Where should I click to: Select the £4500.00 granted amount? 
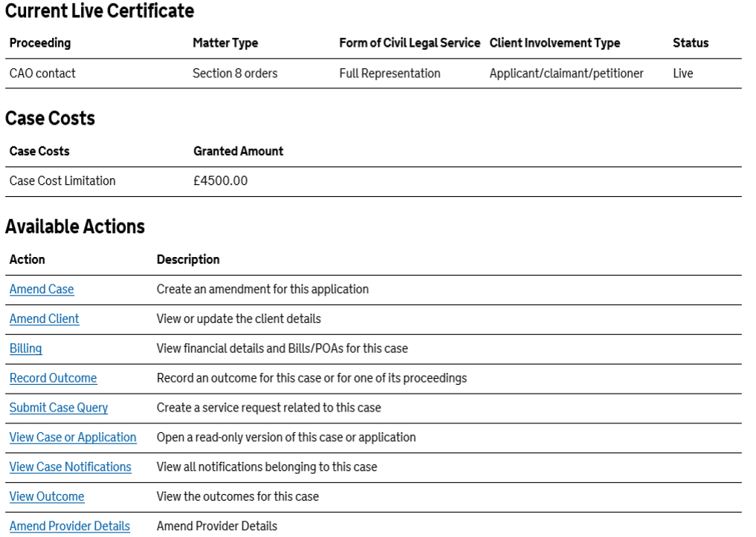[x=220, y=180]
